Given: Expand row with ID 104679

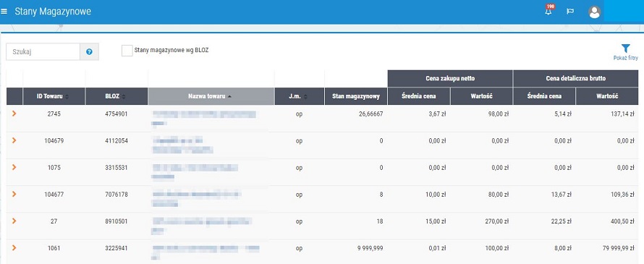Looking at the screenshot, I should click(14, 140).
